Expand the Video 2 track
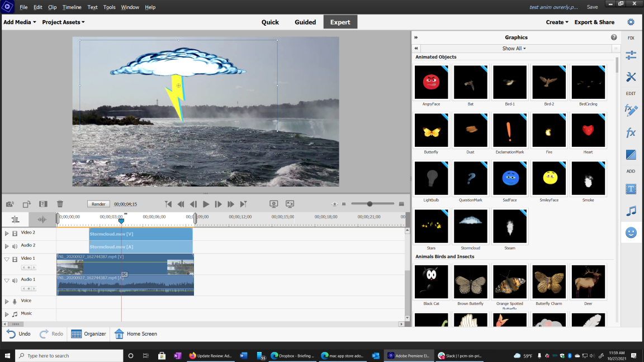Screen dimensions: 644x362 point(7,233)
